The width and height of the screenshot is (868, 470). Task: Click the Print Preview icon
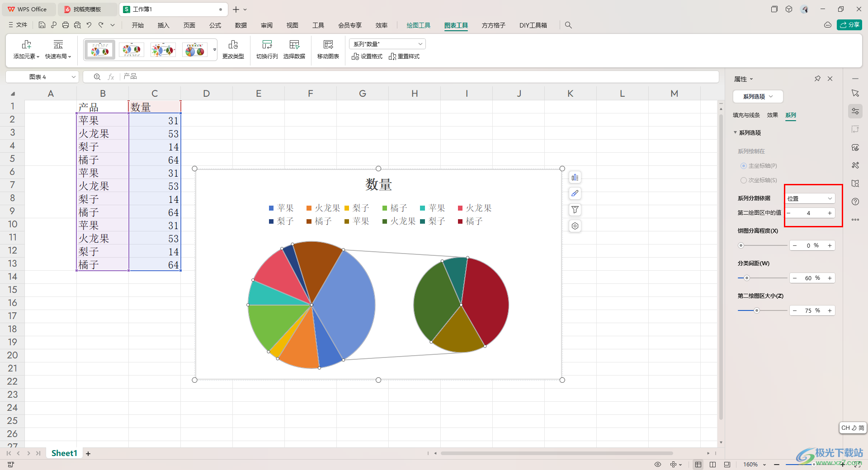pos(77,25)
